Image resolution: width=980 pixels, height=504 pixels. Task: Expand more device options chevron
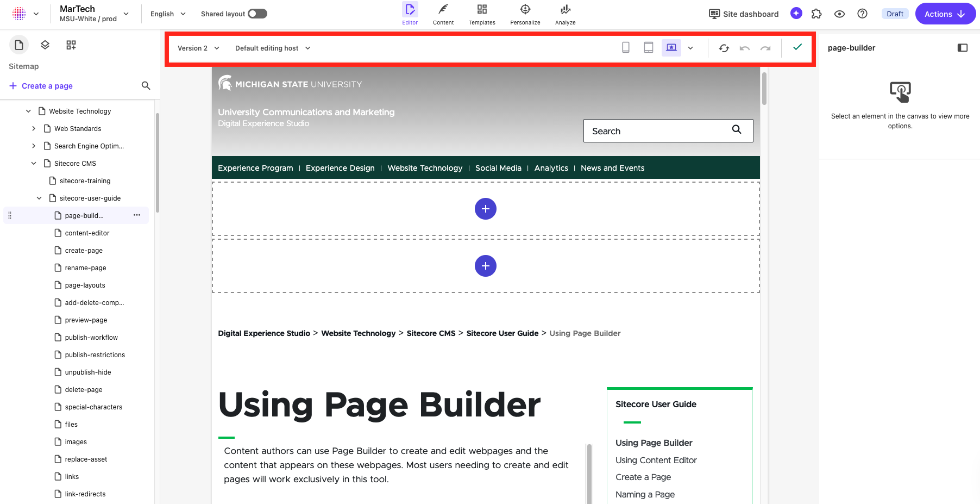pyautogui.click(x=690, y=48)
